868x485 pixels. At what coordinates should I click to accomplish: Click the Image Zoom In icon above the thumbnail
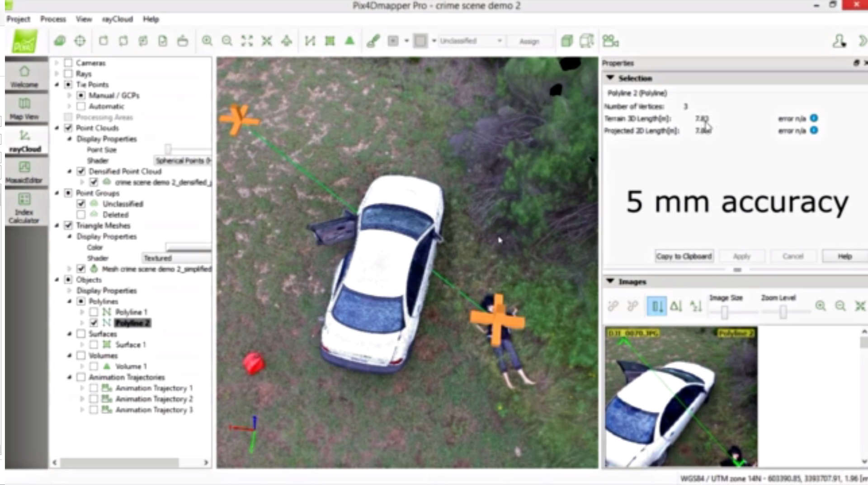[821, 306]
